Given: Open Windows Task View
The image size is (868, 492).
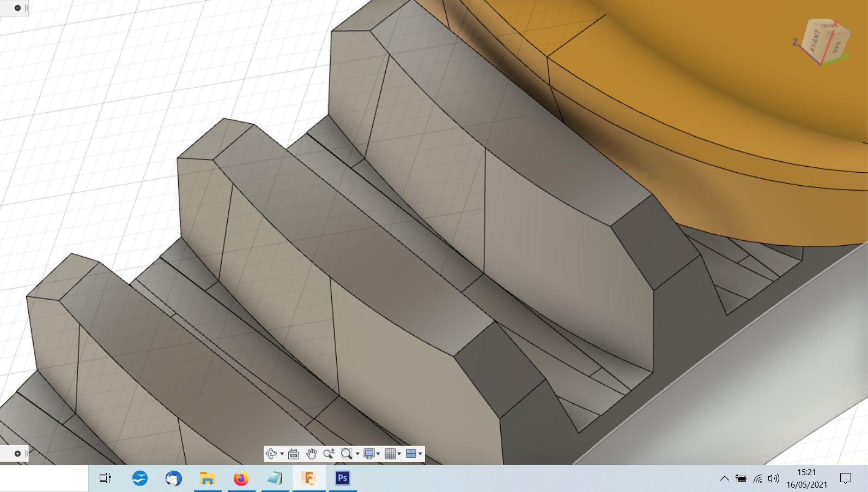Looking at the screenshot, I should click(x=105, y=478).
